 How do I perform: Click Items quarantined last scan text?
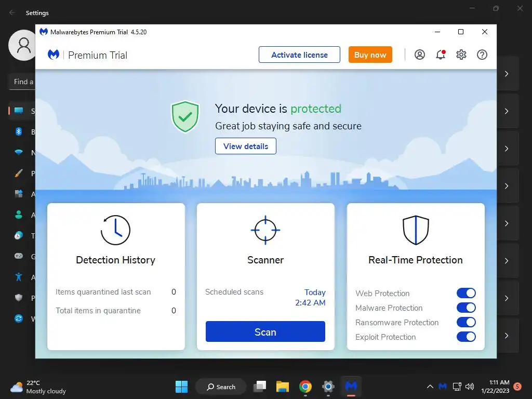pyautogui.click(x=103, y=292)
